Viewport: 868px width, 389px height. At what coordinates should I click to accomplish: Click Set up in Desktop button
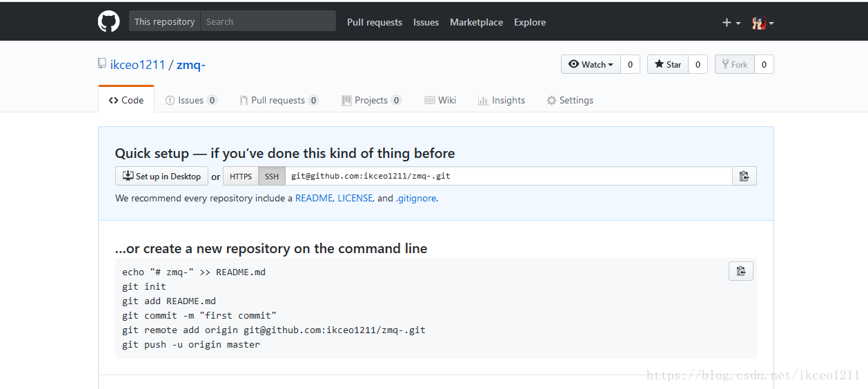point(161,176)
